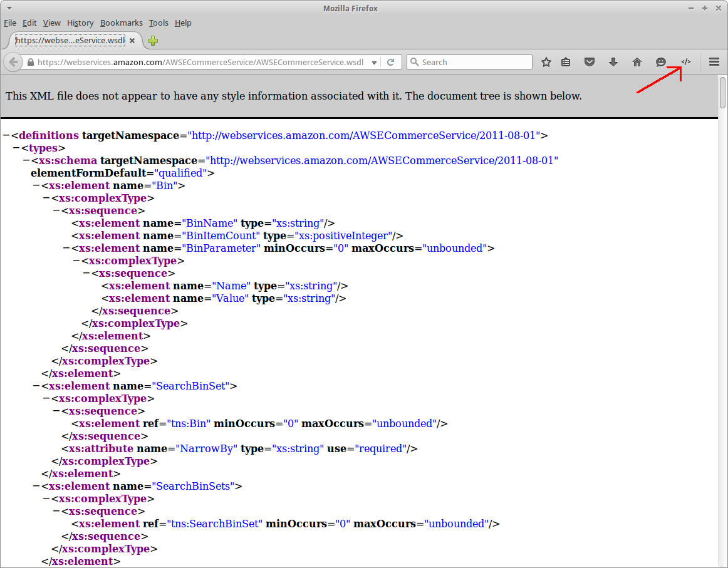Collapse complexType under the Bin element
This screenshot has height=568, width=728.
pos(46,198)
